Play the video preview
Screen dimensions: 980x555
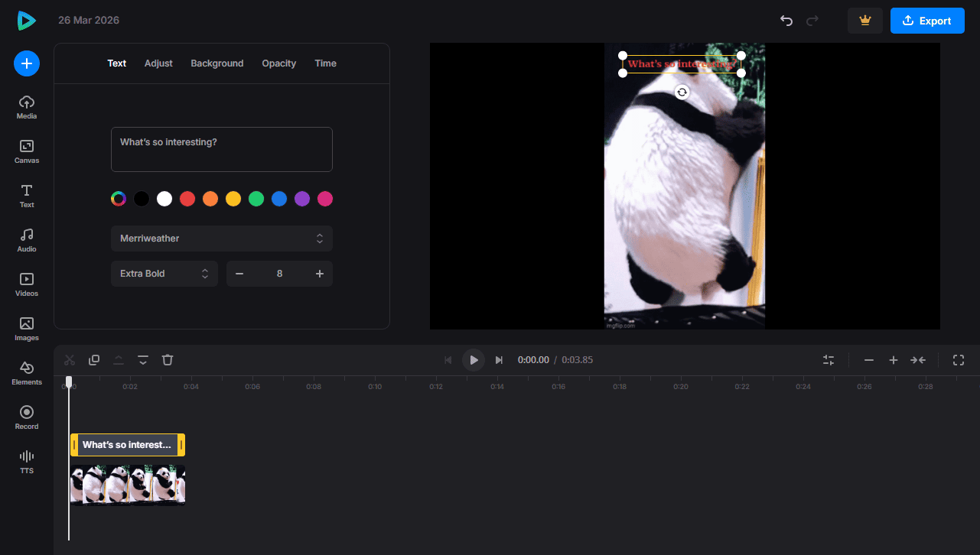click(473, 359)
